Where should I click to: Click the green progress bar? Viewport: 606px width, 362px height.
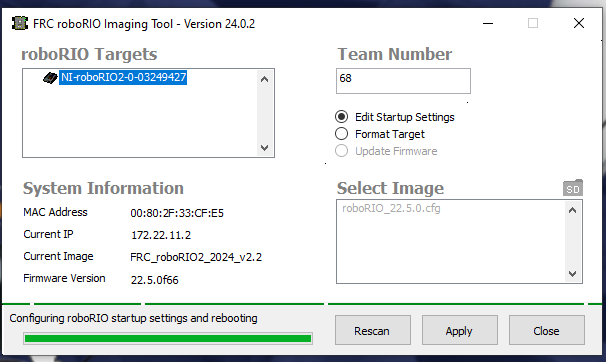point(168,338)
